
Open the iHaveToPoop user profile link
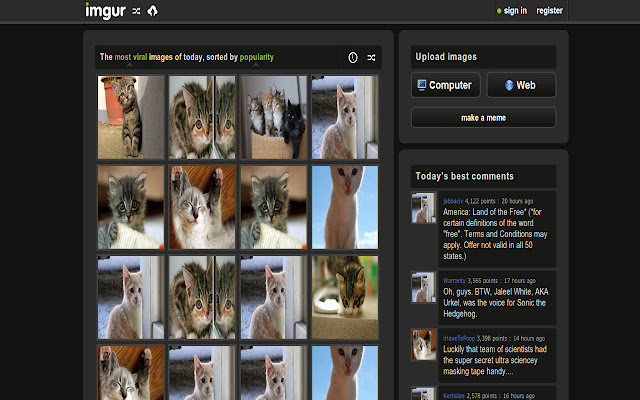(459, 338)
